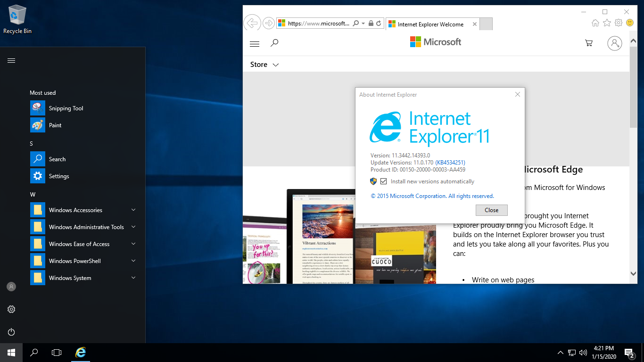Open Task View on the taskbar
The image size is (644, 362).
[57, 353]
